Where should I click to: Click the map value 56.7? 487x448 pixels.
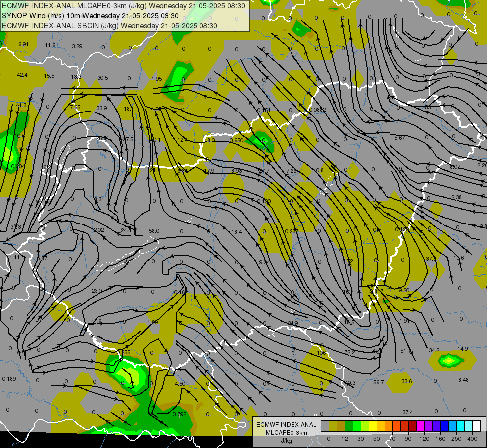pyautogui.click(x=378, y=382)
